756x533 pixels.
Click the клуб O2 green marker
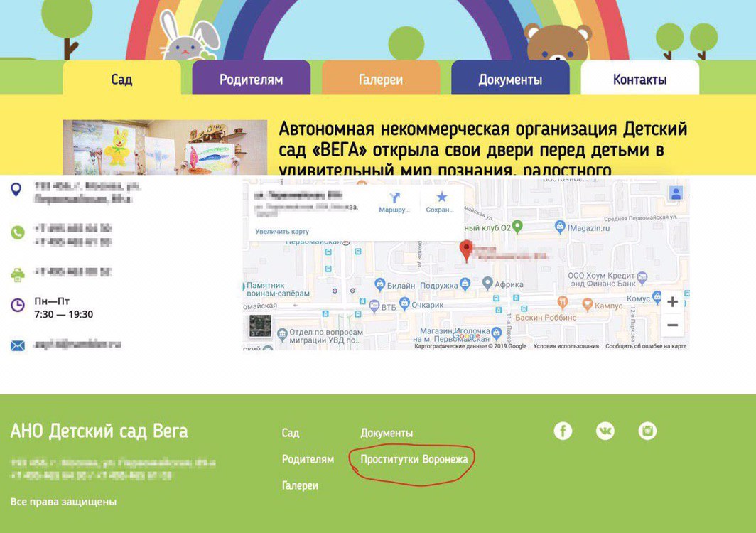click(517, 226)
